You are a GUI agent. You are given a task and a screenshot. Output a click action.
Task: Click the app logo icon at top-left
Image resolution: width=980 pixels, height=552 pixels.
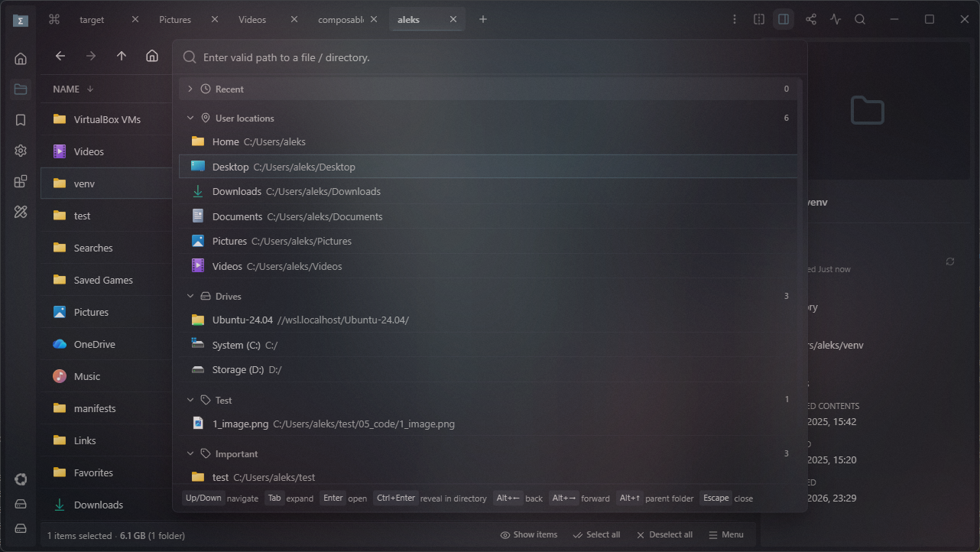coord(21,20)
